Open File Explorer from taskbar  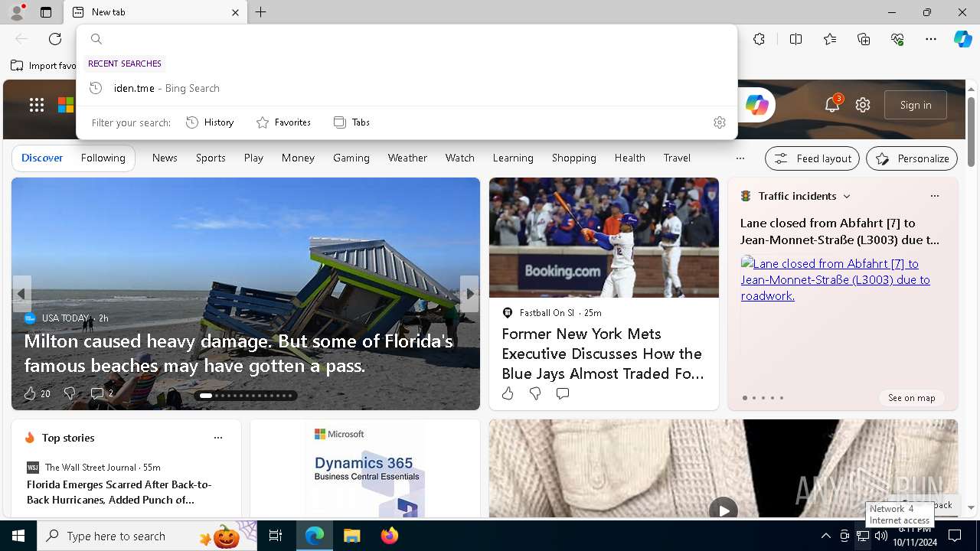pyautogui.click(x=352, y=536)
